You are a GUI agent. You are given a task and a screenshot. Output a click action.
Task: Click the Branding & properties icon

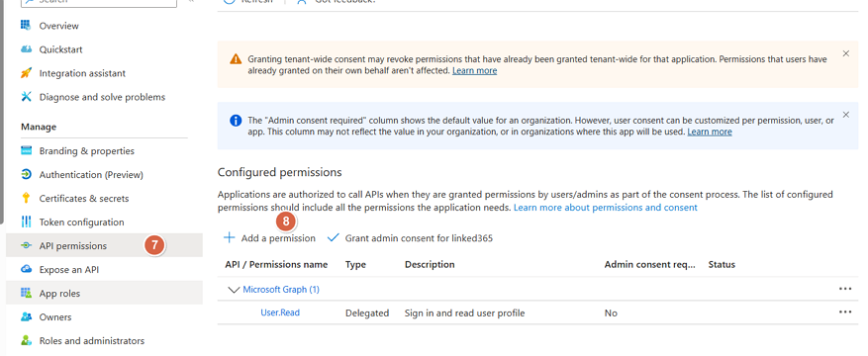pos(26,151)
